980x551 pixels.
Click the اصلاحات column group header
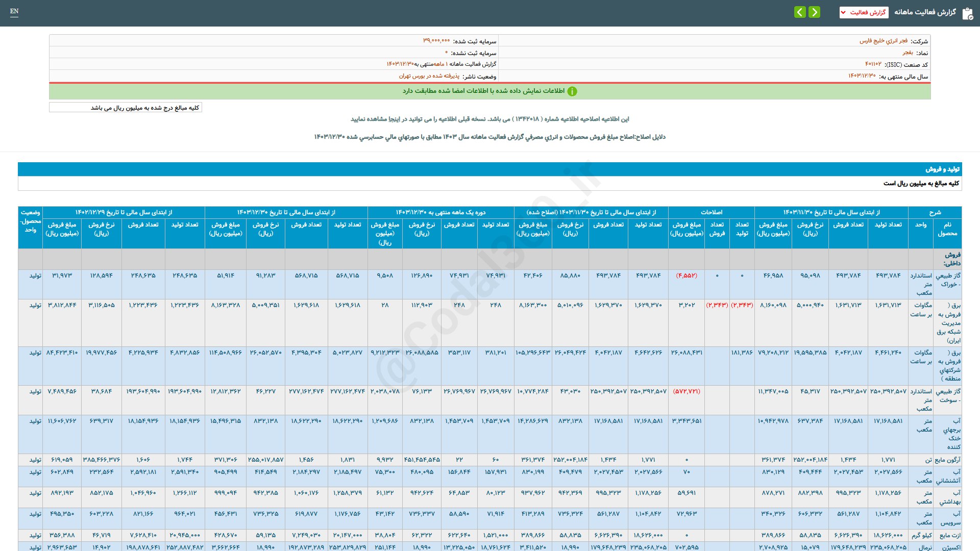[x=711, y=212]
